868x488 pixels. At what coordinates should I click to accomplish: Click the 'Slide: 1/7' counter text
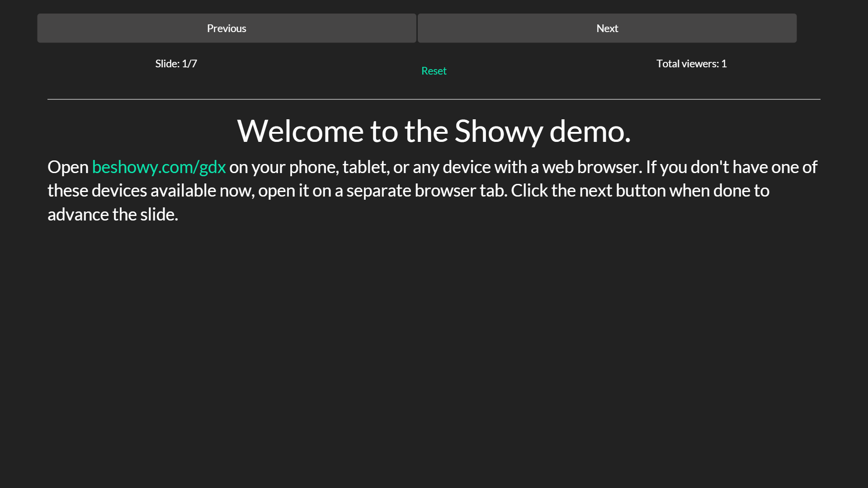tap(176, 64)
